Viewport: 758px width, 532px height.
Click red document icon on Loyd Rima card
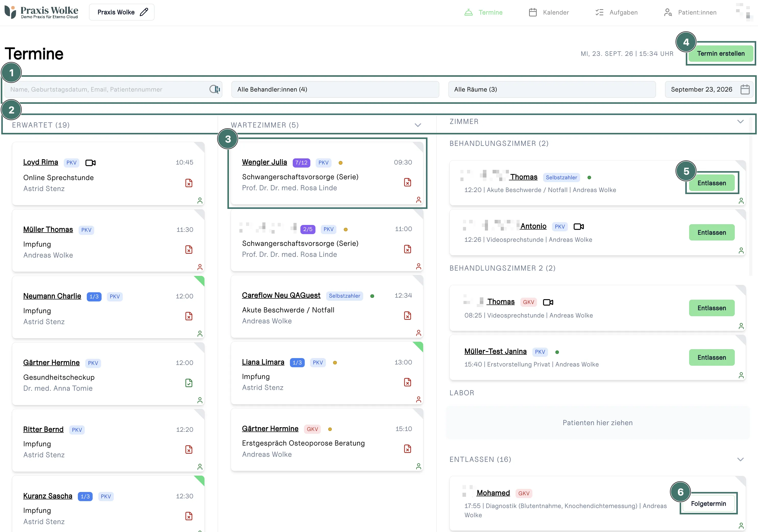point(189,183)
